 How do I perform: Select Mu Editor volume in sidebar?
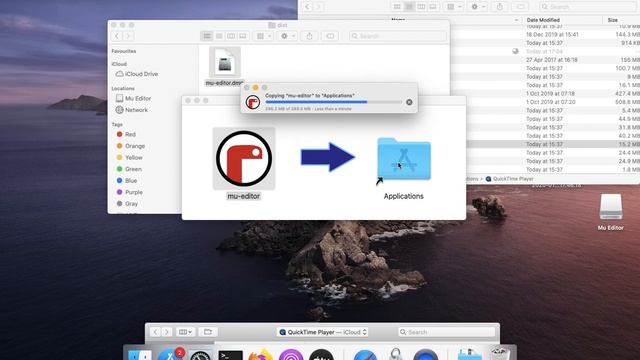coord(133,98)
